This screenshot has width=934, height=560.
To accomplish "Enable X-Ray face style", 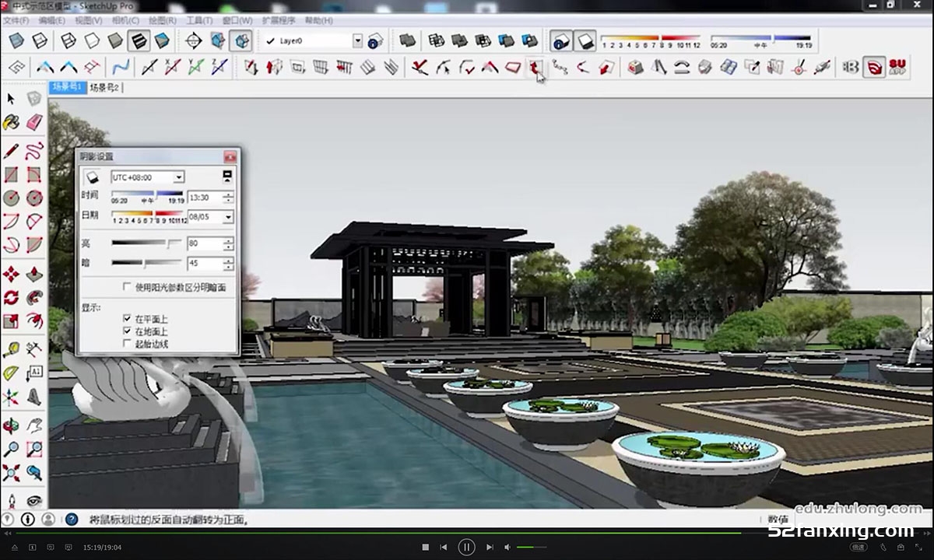I will (16, 40).
